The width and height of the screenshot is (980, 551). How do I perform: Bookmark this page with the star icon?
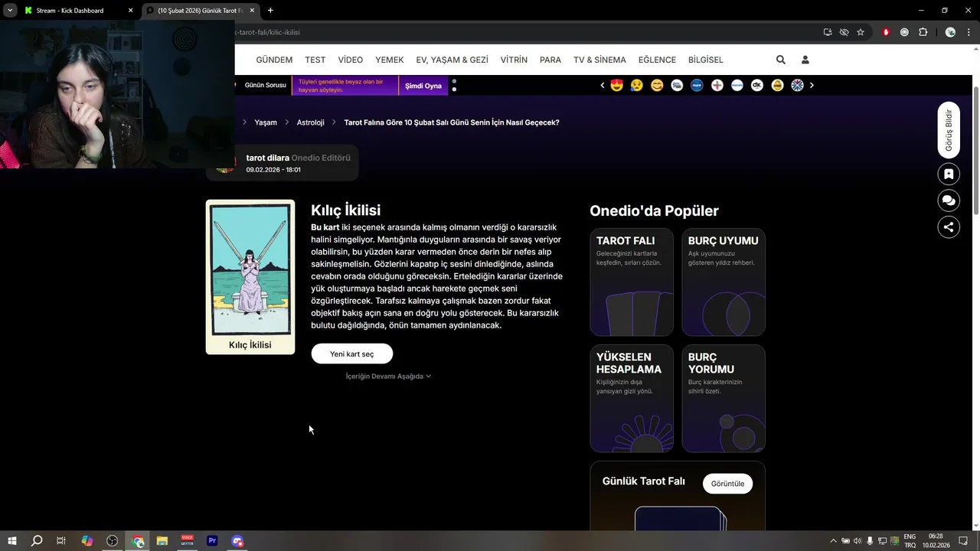(861, 32)
